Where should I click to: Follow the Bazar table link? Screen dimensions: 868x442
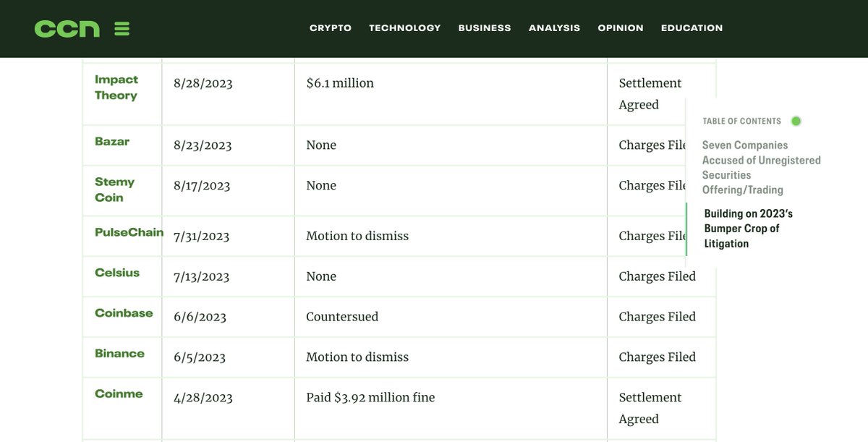coord(112,141)
